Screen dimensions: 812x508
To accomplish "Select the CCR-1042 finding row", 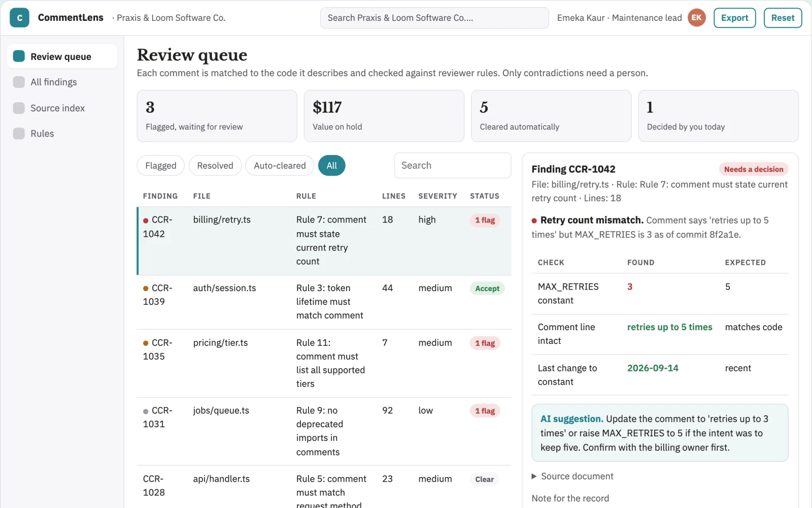I will [x=324, y=241].
